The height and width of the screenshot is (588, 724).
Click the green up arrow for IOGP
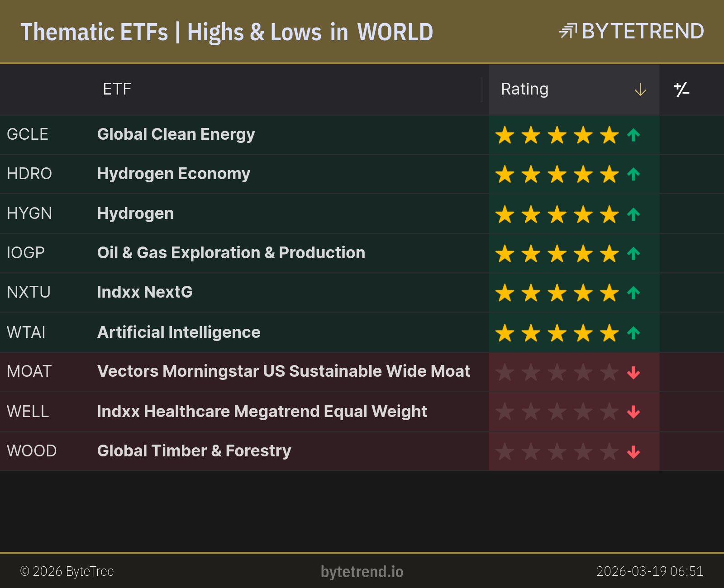tap(633, 253)
